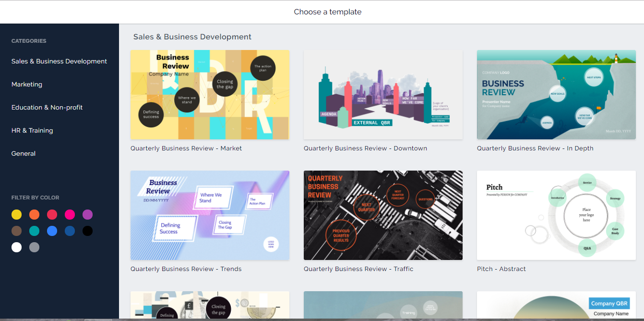Select the Pitch - Abstract template thumbnail

click(x=556, y=215)
